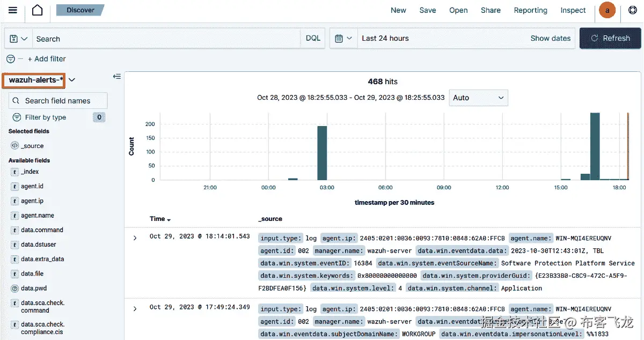Image resolution: width=644 pixels, height=340 pixels.
Task: Open the help lifebuoy icon
Action: (x=633, y=10)
